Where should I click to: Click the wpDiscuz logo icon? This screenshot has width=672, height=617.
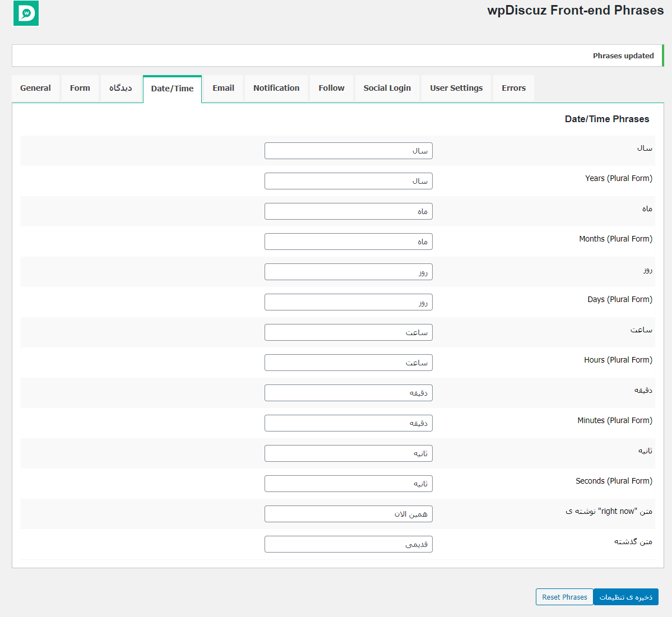(26, 13)
